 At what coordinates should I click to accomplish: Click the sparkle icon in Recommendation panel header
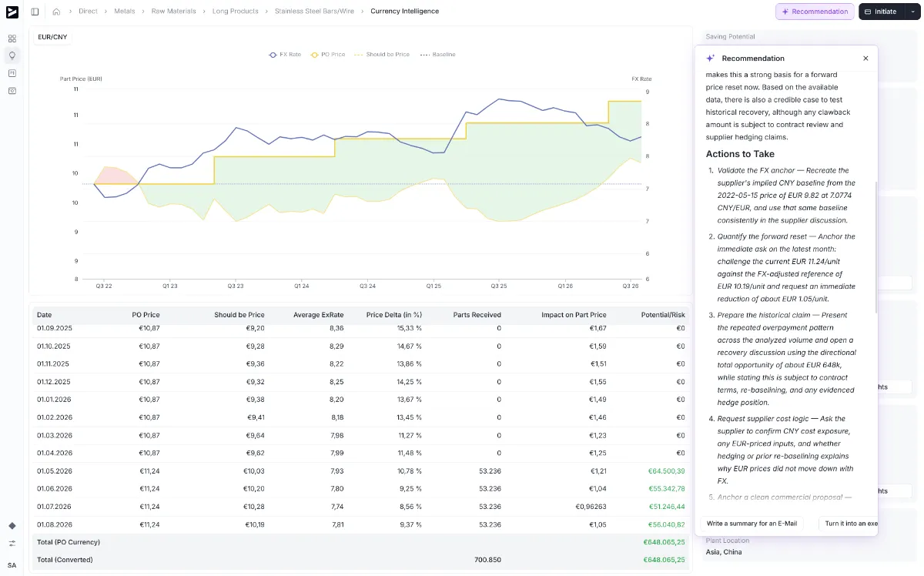pyautogui.click(x=711, y=59)
